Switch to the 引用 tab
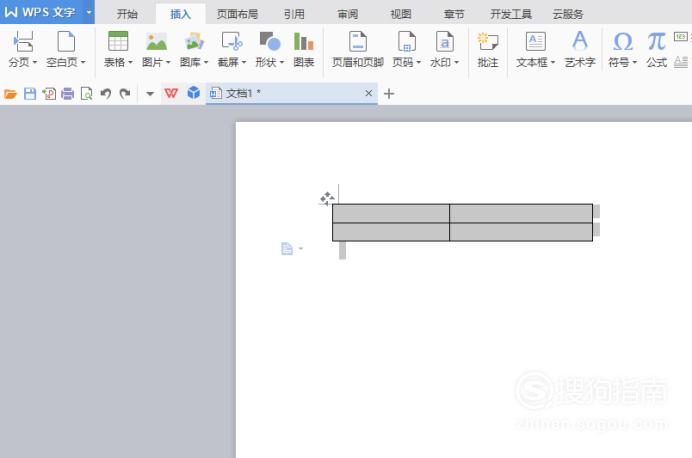Image resolution: width=692 pixels, height=458 pixels. [x=294, y=14]
